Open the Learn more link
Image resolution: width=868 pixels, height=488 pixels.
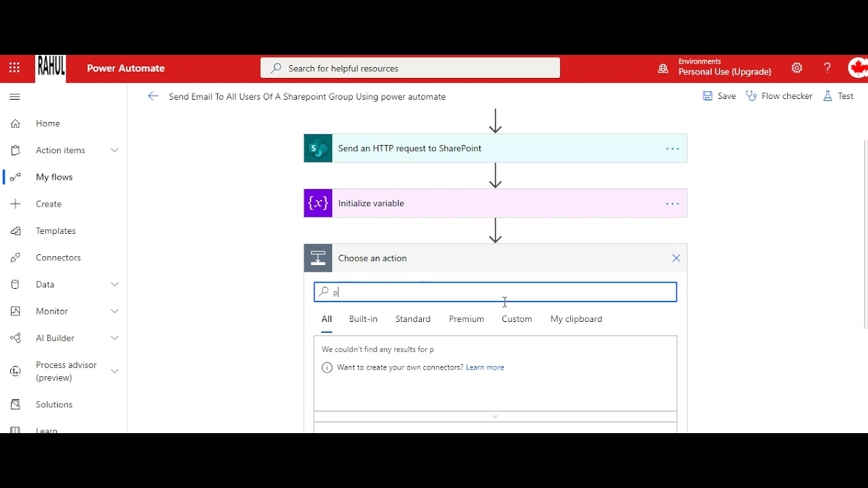485,367
